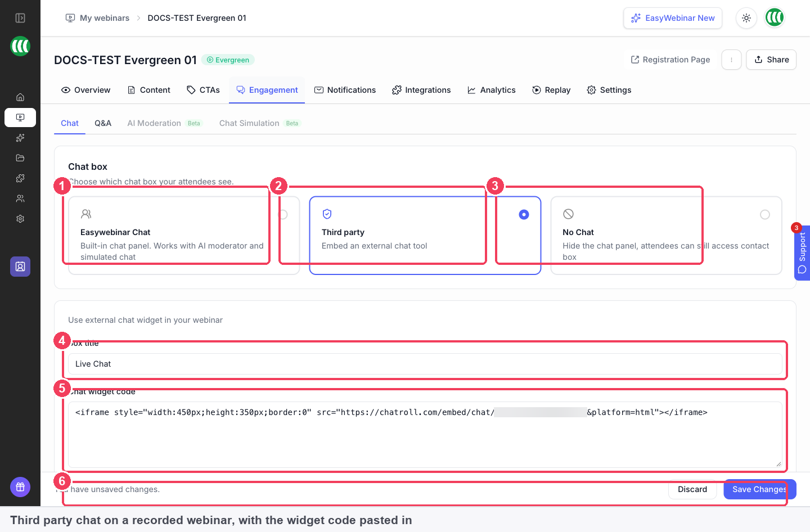The height and width of the screenshot is (532, 810).
Task: Open the folder sidebar icon
Action: point(20,158)
